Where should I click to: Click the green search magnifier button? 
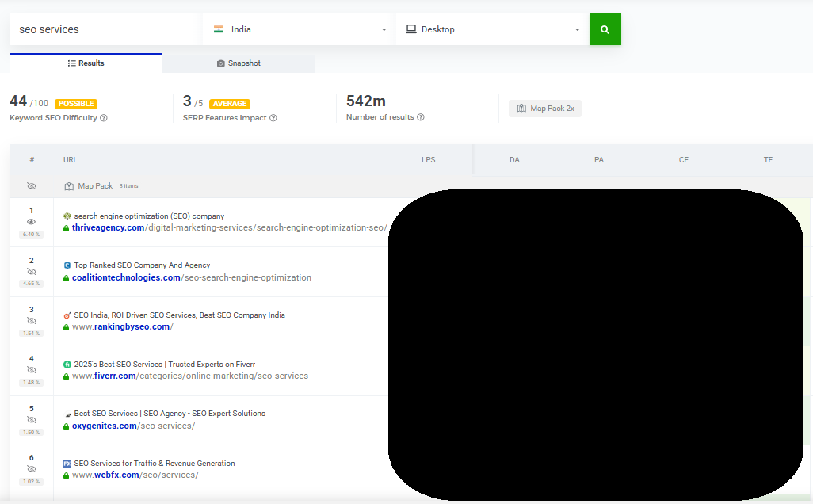(x=605, y=29)
